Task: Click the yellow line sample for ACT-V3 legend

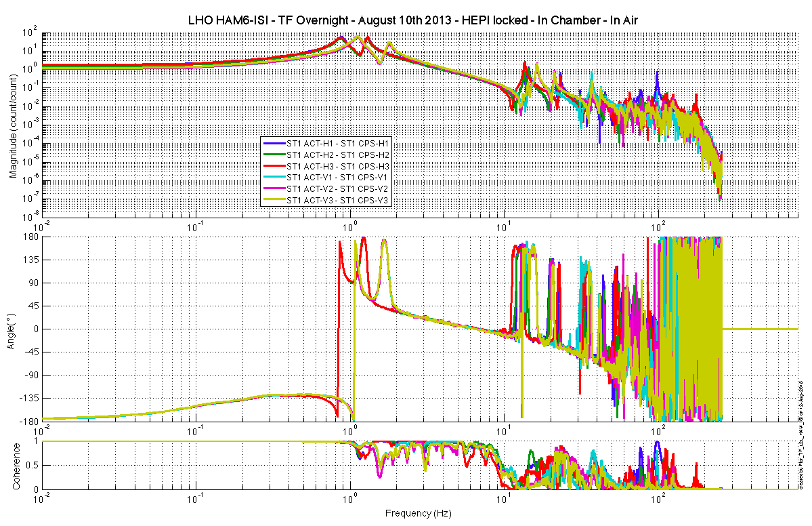Action: coord(274,201)
